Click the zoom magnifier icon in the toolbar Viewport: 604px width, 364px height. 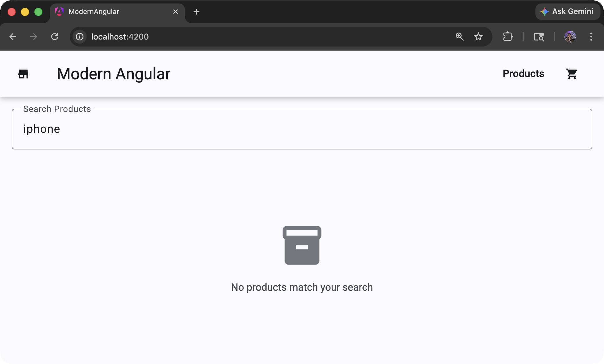(x=459, y=37)
